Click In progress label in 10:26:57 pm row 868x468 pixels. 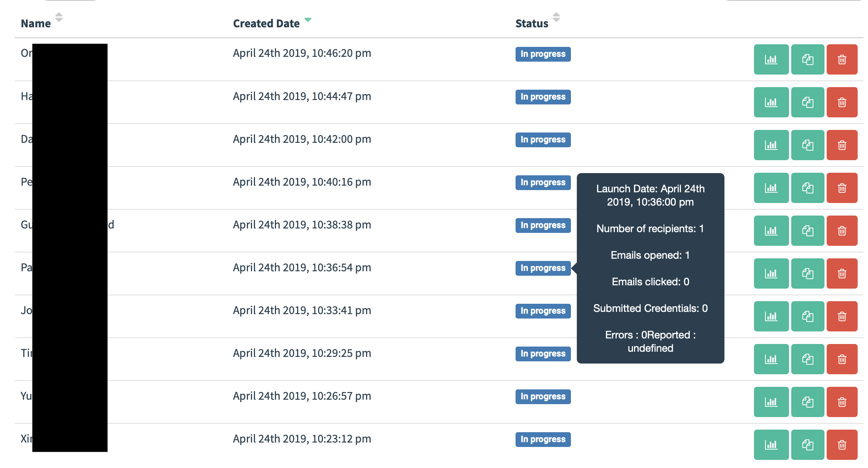pyautogui.click(x=543, y=396)
